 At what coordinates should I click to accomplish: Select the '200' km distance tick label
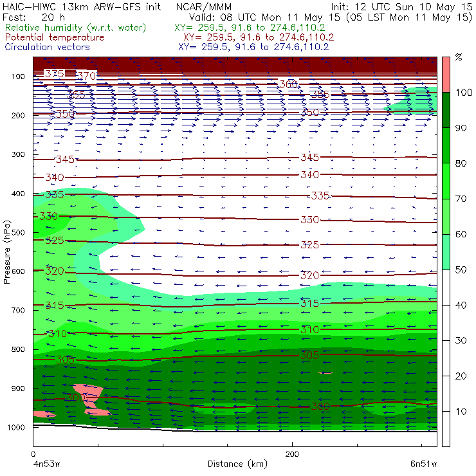[292, 454]
